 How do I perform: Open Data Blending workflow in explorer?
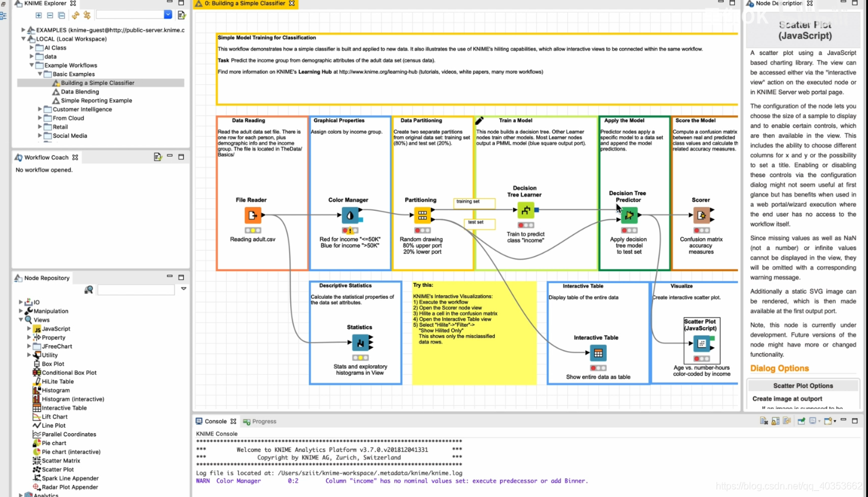79,92
